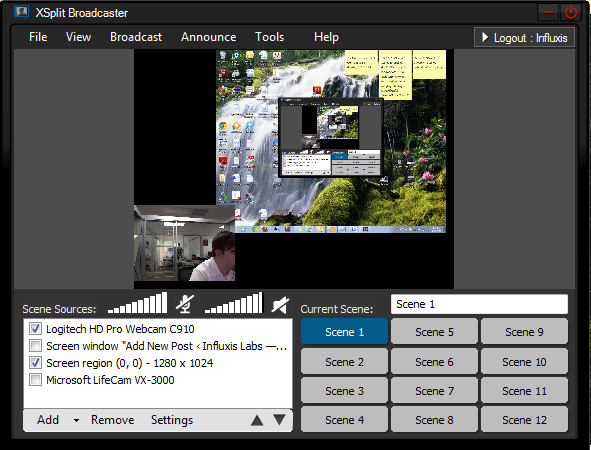Click the red power exit icon
The height and width of the screenshot is (450, 591).
pyautogui.click(x=571, y=12)
